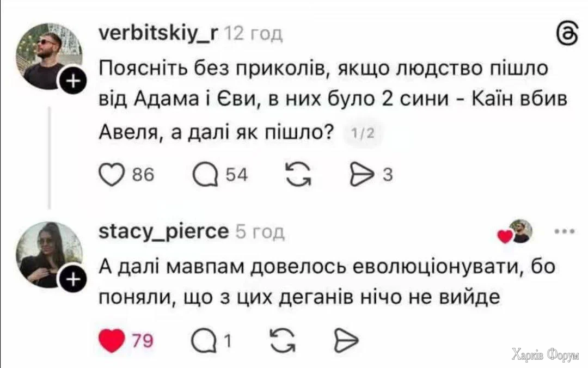View second page via 1/2 indicator
This screenshot has width=588, height=368.
click(364, 132)
